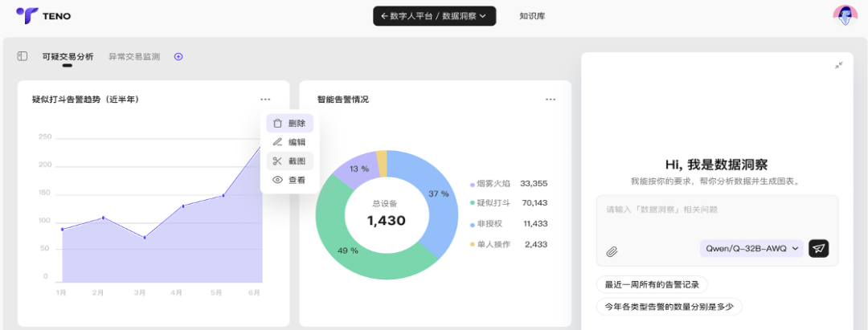868x330 pixels.
Task: Click the ellipsis menu on 疑似打斗告警趋势 card
Action: (265, 100)
